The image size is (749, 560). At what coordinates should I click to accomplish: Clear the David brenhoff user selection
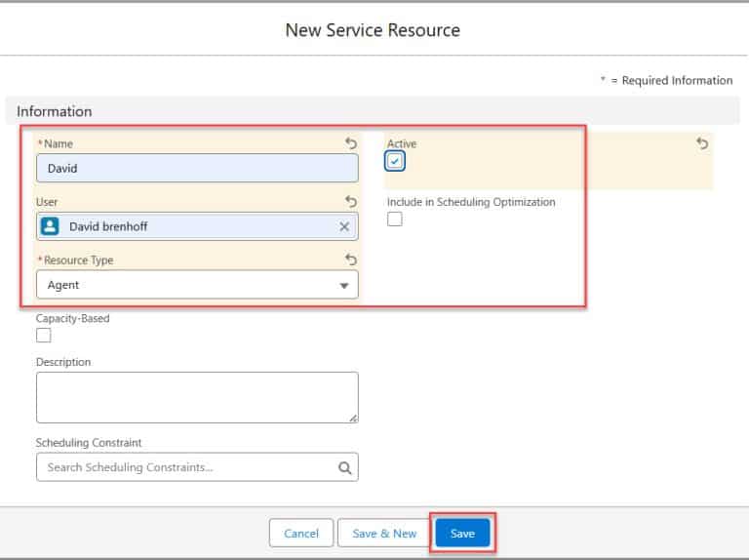pos(344,226)
